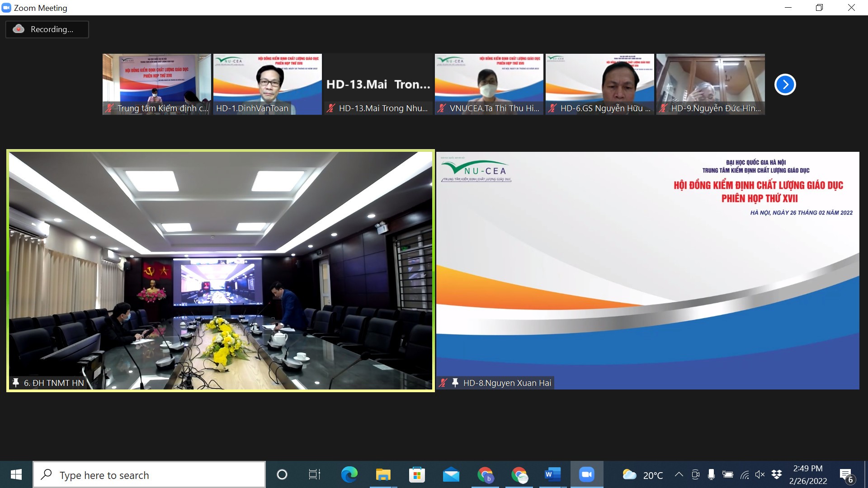Open Microsoft Word from taskbar
The image size is (868, 488).
point(552,474)
